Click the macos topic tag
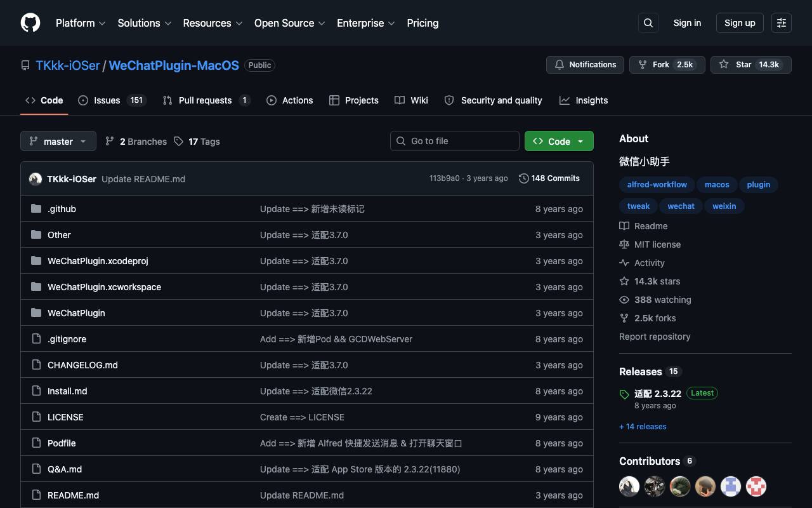The width and height of the screenshot is (812, 508). (x=717, y=185)
